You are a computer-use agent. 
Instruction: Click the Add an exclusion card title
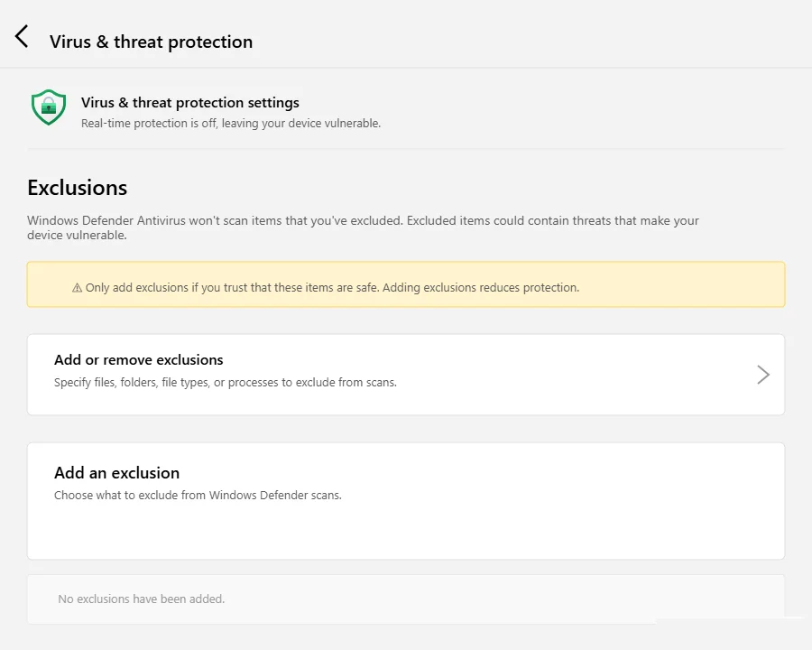tap(116, 473)
